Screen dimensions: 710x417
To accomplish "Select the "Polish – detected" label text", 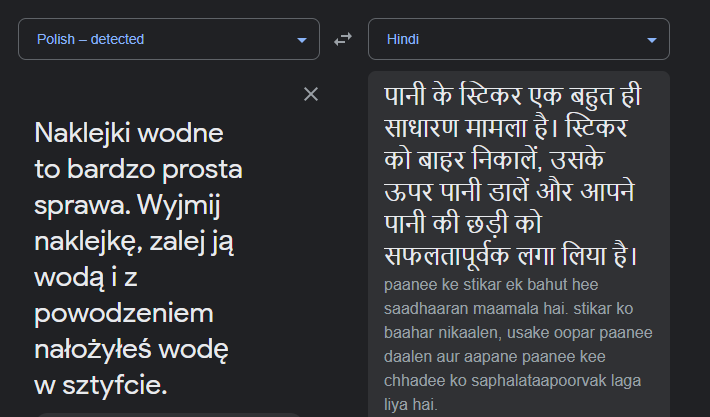I will 91,39.
